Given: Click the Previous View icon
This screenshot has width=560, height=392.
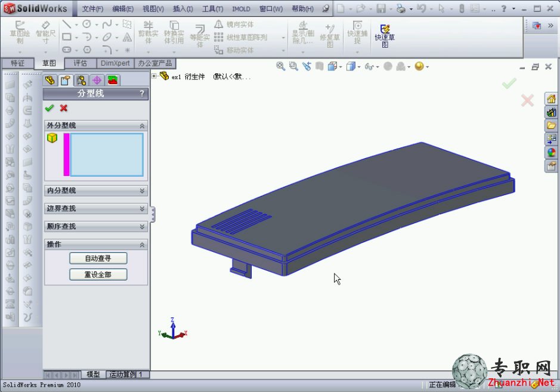Looking at the screenshot, I should click(x=307, y=66).
